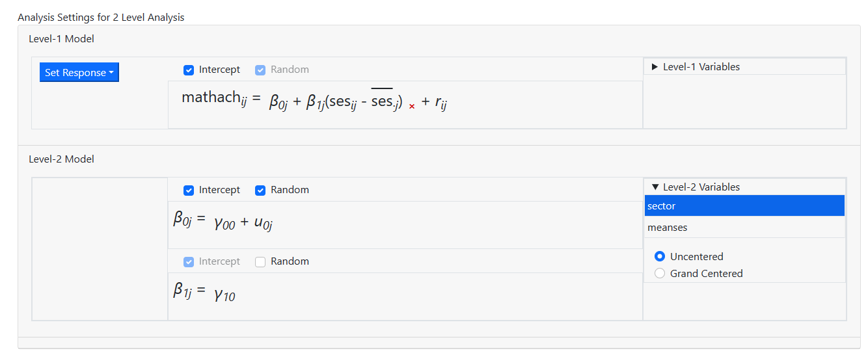Click the β0j term in Level-1 equation

[278, 103]
